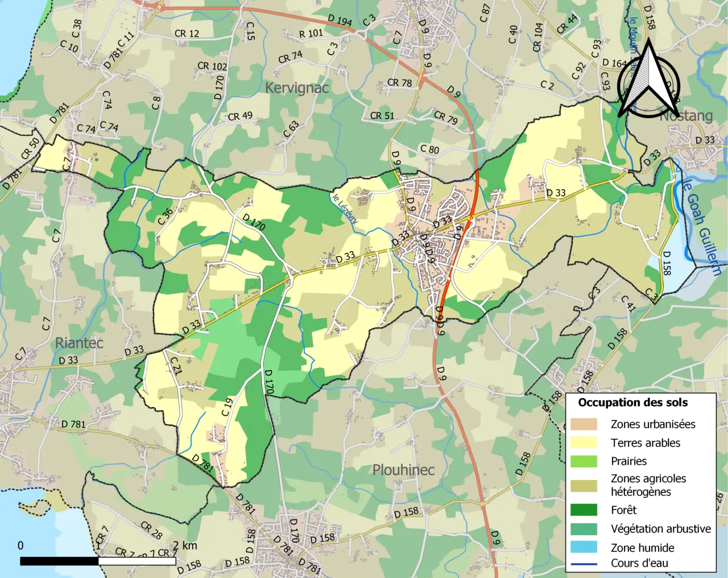This screenshot has width=728, height=578.
Task: Click the 'Végétation arbustive' legend label
Action: click(x=661, y=529)
